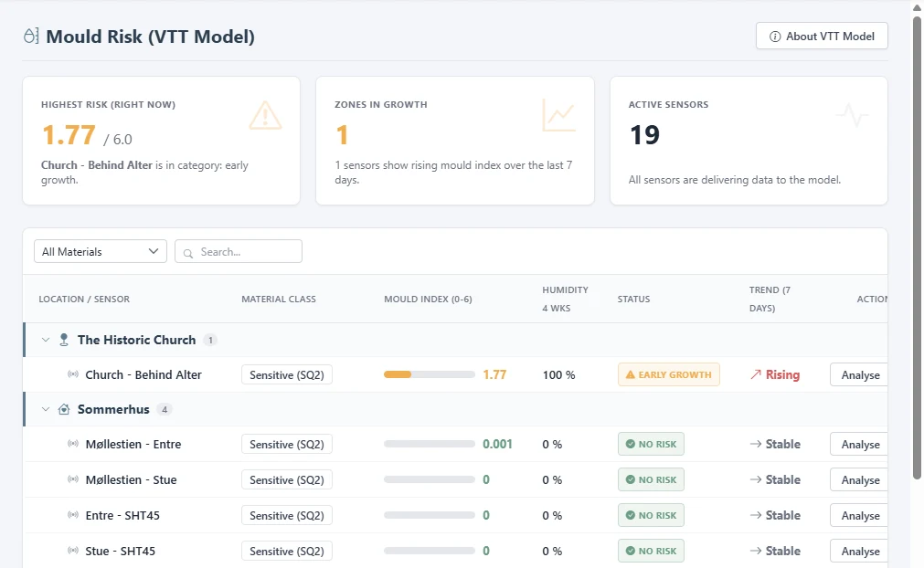Click the Mould Risk (VTT Model) heading
924x568 pixels.
click(150, 37)
